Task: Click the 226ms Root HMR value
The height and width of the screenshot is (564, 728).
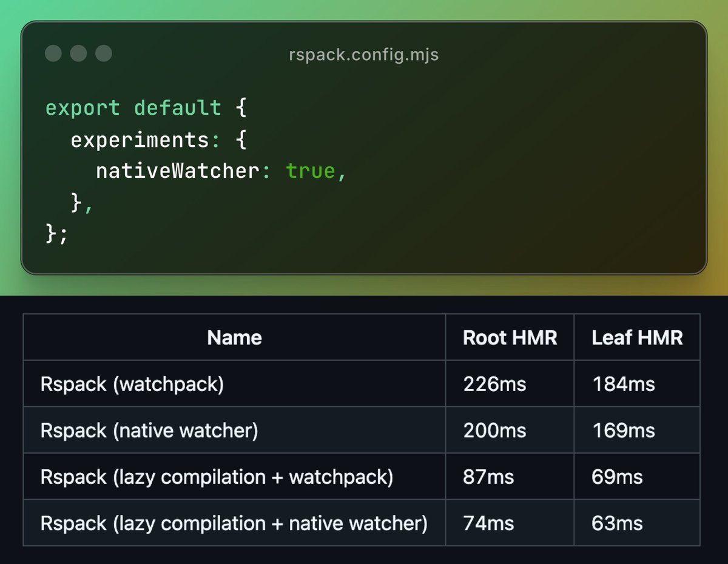Action: pos(494,384)
